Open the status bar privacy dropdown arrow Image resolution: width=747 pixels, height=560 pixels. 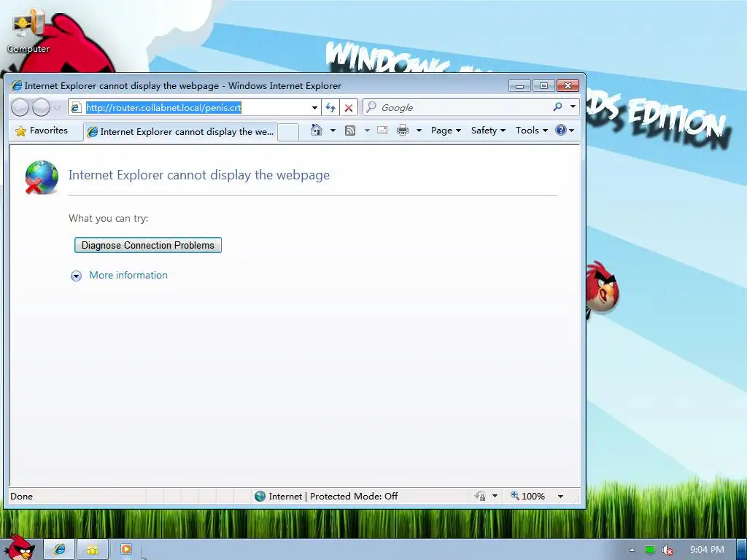(x=495, y=496)
